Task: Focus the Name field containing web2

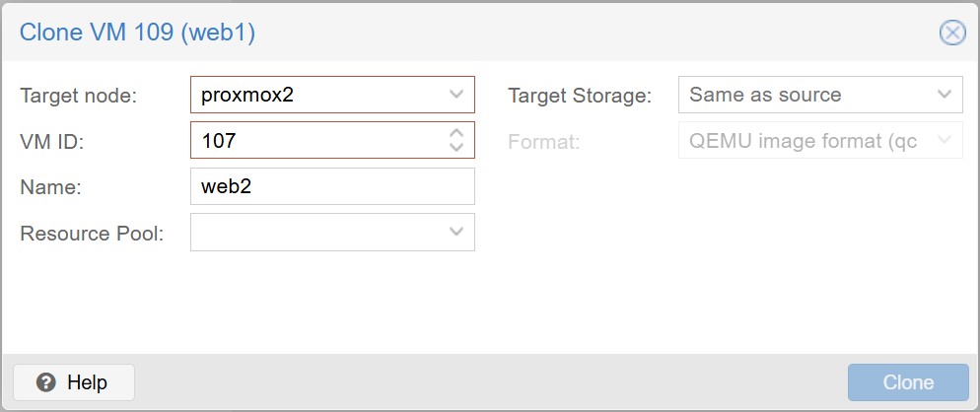Action: [332, 186]
